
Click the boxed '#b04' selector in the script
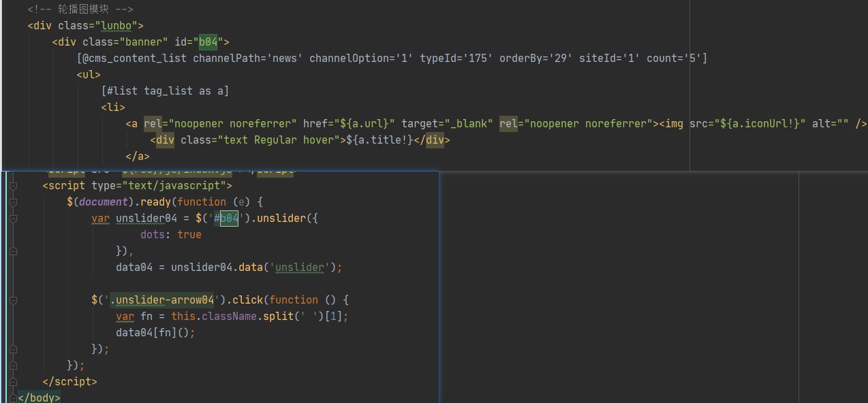coord(226,219)
